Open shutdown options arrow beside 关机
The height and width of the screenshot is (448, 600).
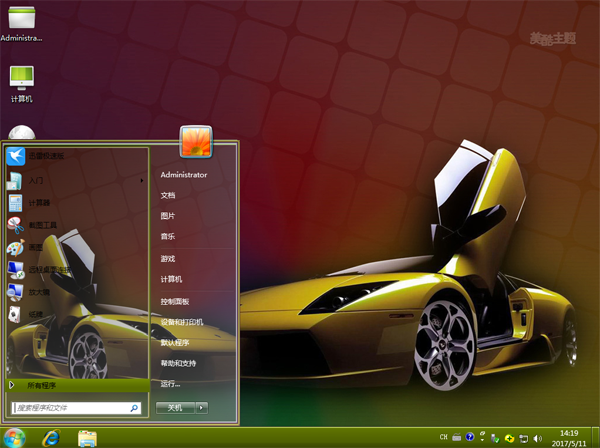click(x=202, y=408)
